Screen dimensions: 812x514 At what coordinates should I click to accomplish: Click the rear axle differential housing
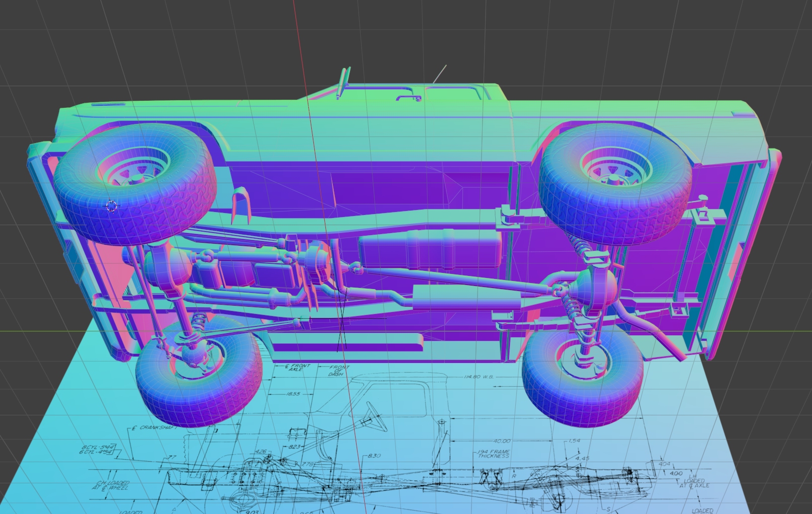598,288
